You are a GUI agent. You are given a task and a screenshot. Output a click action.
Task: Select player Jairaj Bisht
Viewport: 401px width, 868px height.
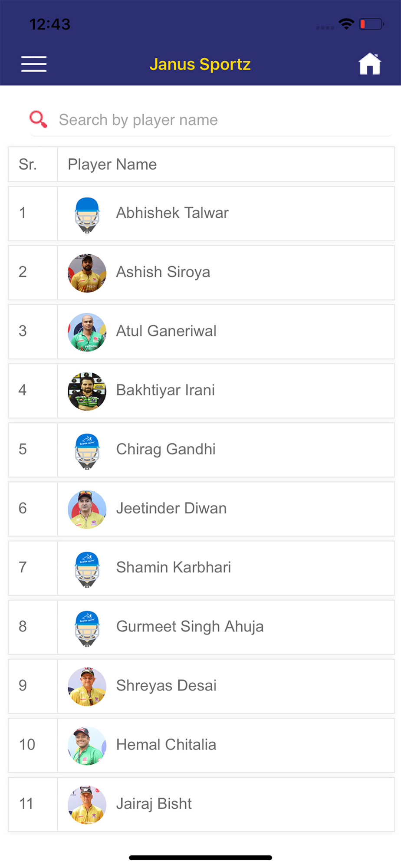(201, 804)
